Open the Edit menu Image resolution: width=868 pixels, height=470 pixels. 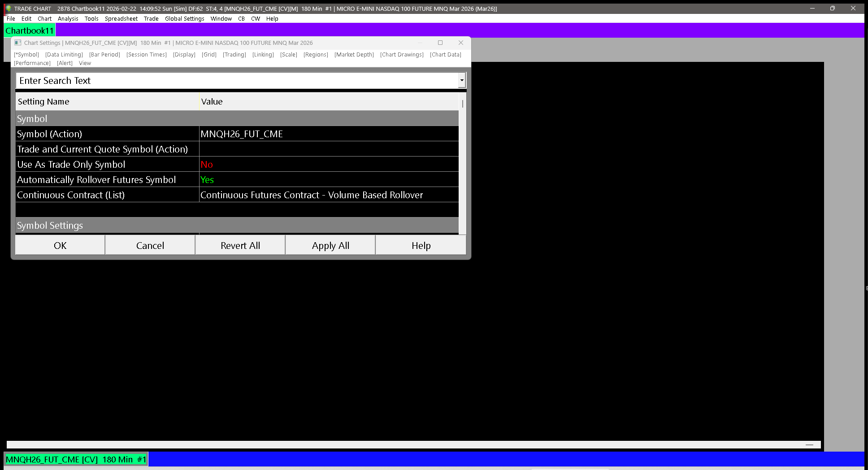[26, 18]
